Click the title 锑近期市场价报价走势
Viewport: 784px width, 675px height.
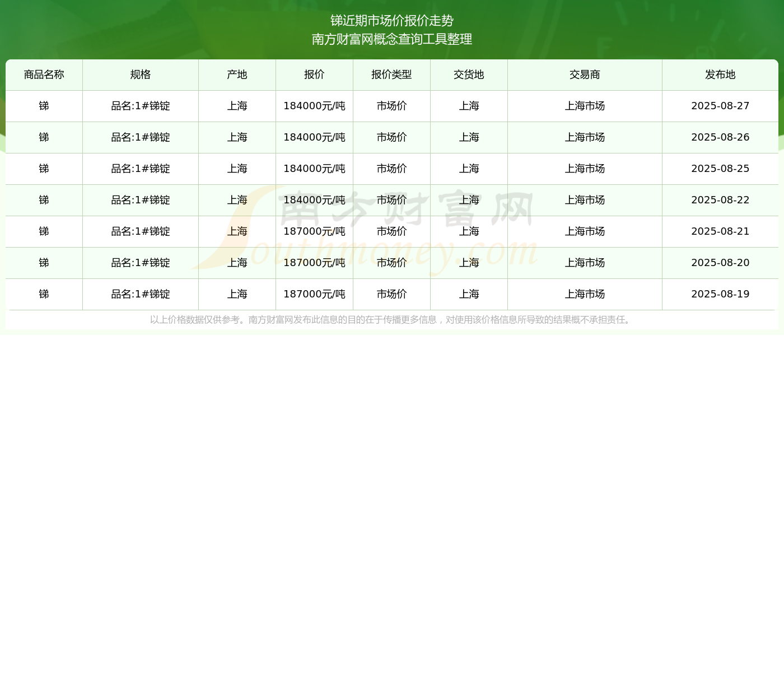392,21
